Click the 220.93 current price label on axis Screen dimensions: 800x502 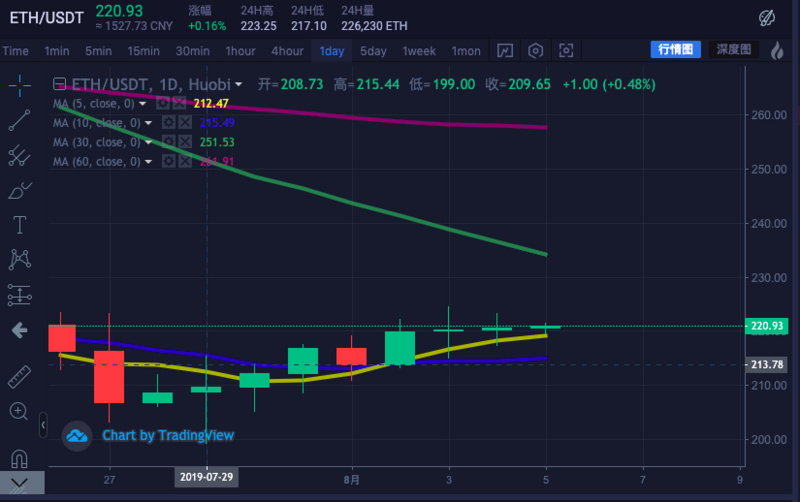(766, 325)
